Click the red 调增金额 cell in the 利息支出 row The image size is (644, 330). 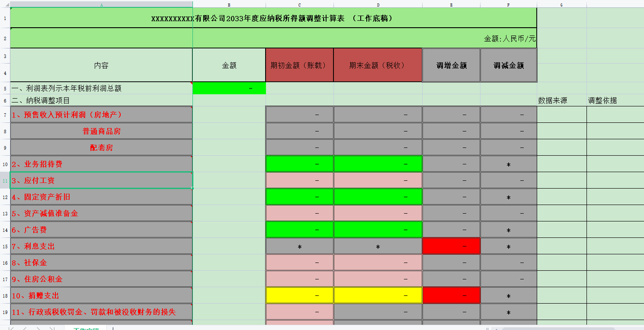[x=451, y=246]
